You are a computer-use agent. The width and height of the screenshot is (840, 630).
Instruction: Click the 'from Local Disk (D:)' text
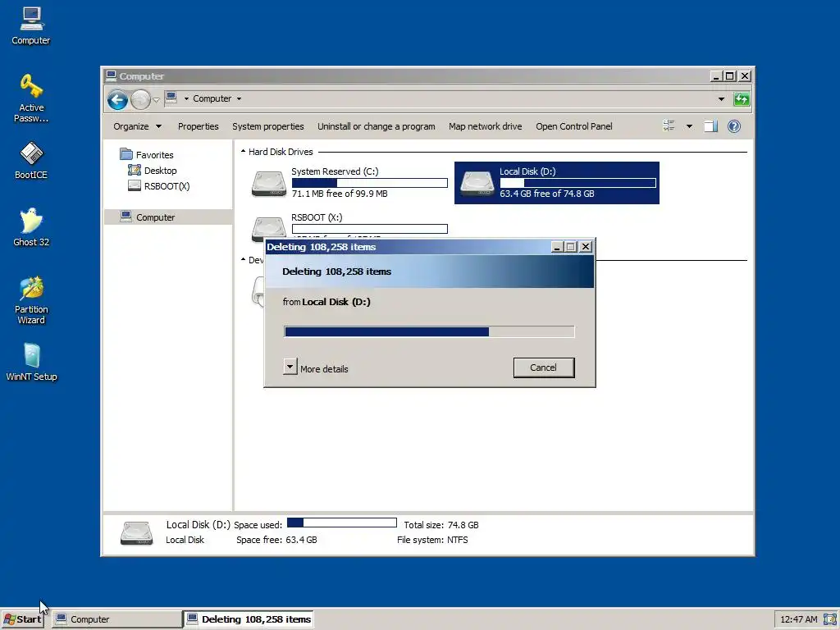point(326,302)
